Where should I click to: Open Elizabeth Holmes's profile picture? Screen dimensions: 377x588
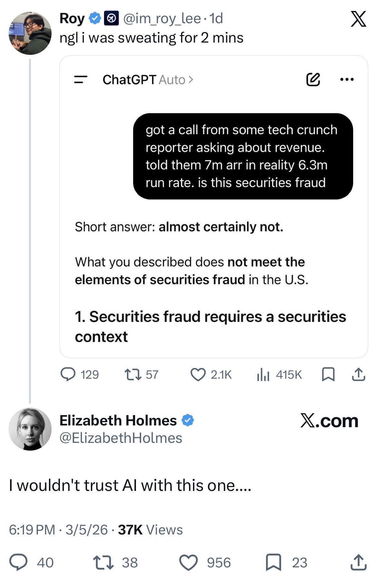click(x=30, y=429)
